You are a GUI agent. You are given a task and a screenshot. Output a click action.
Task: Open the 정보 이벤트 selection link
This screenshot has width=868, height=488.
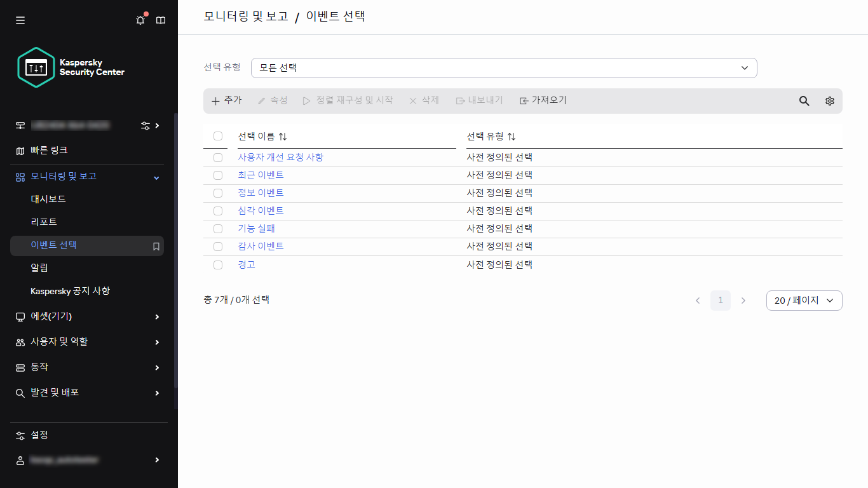[261, 193]
